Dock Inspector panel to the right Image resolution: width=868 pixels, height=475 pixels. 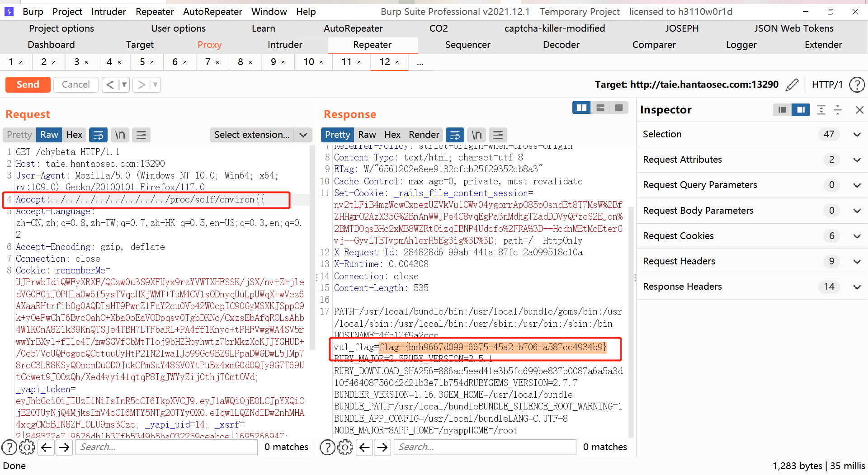(801, 110)
